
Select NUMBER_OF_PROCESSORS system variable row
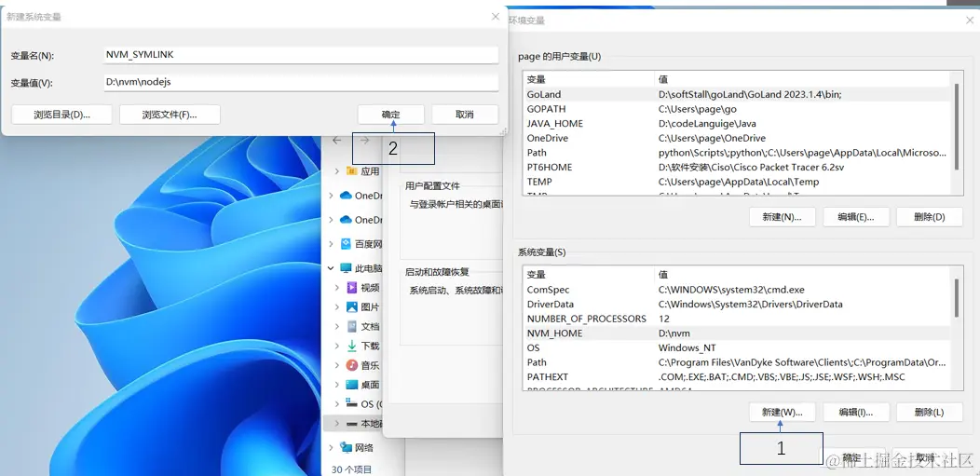[738, 319]
